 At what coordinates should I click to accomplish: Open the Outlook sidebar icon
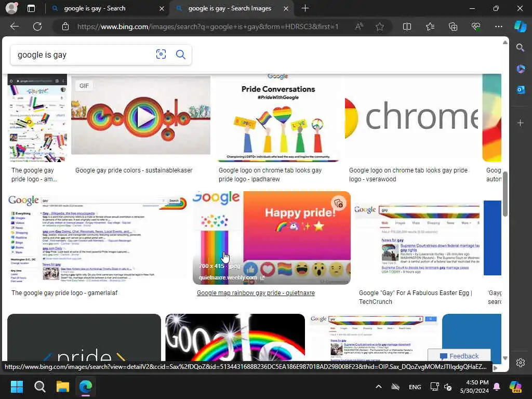point(521,89)
